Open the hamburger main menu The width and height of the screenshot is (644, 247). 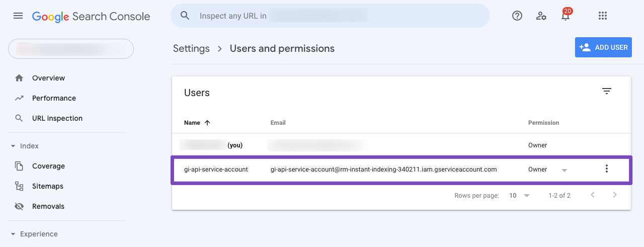point(18,16)
